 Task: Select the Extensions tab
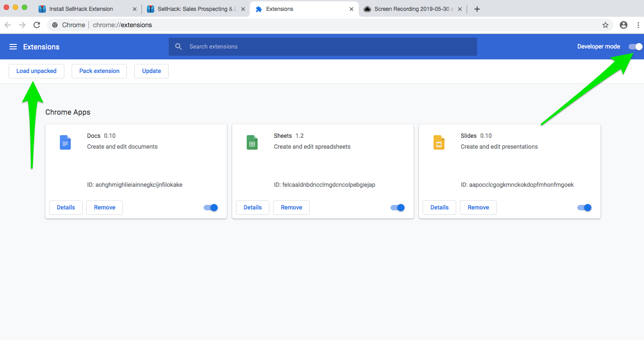(304, 9)
